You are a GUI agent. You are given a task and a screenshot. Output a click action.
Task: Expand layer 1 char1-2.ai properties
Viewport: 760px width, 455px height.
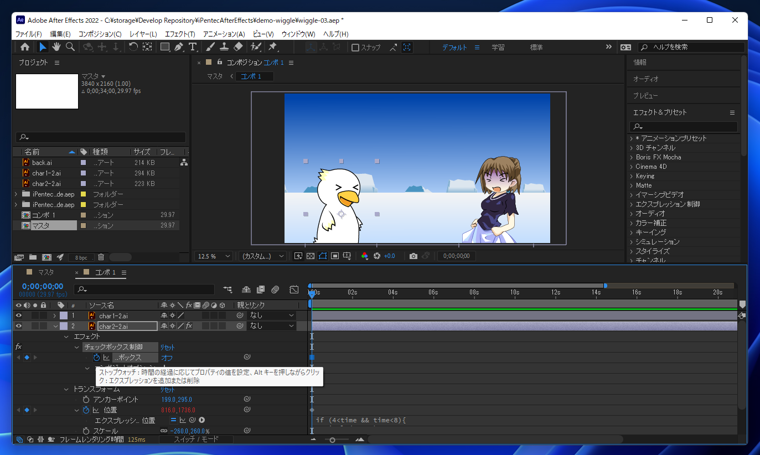[54, 315]
